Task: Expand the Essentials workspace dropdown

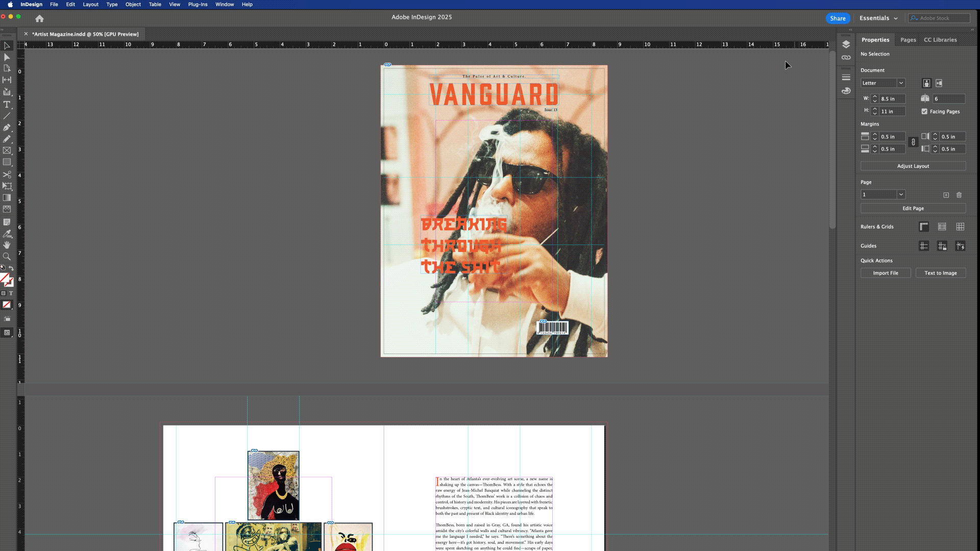Action: [878, 18]
